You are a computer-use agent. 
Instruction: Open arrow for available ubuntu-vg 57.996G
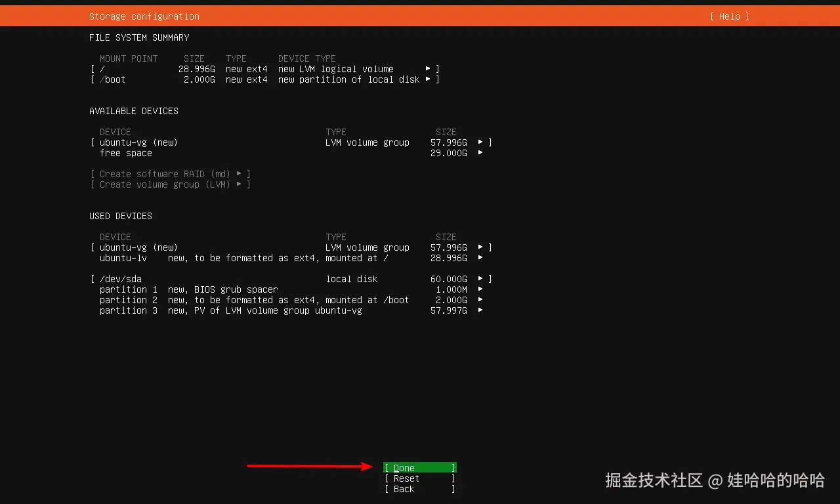(480, 142)
